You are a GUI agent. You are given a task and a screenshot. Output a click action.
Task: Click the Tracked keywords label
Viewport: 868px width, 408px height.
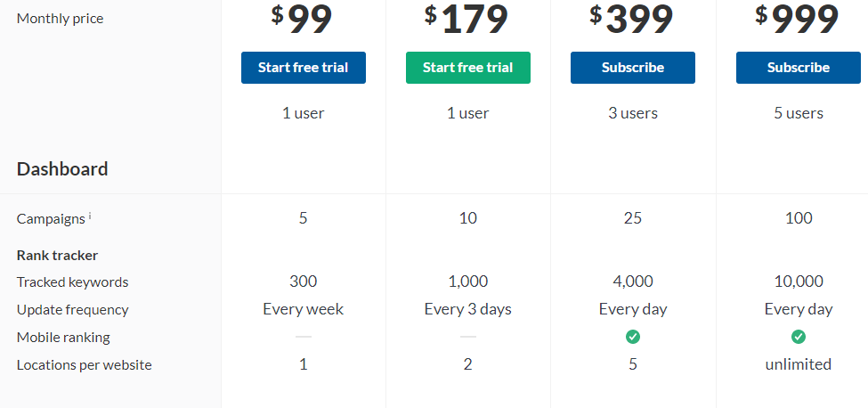point(72,282)
